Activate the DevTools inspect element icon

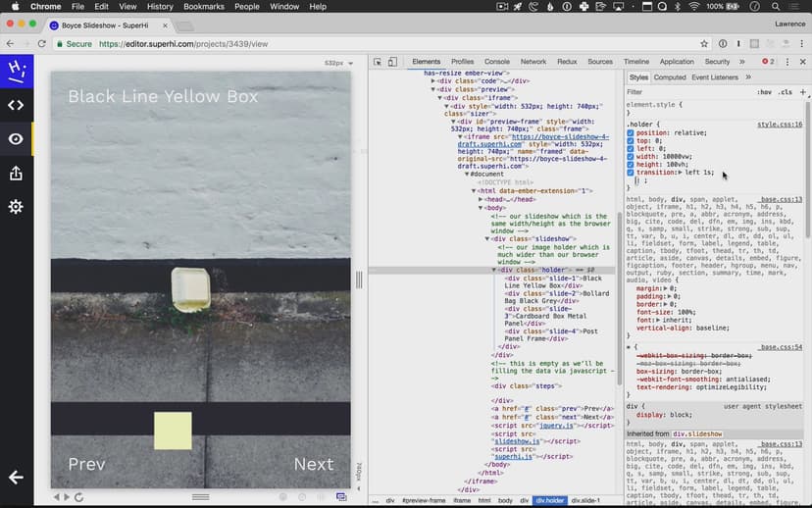(x=378, y=62)
